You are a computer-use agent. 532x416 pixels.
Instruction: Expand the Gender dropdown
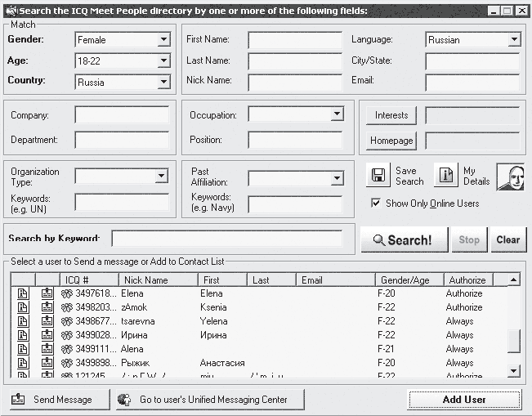coord(163,40)
